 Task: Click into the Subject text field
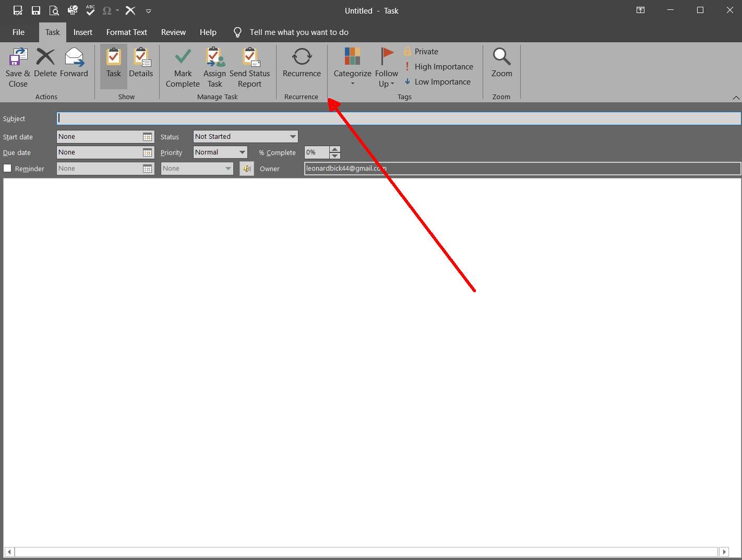pyautogui.click(x=399, y=118)
